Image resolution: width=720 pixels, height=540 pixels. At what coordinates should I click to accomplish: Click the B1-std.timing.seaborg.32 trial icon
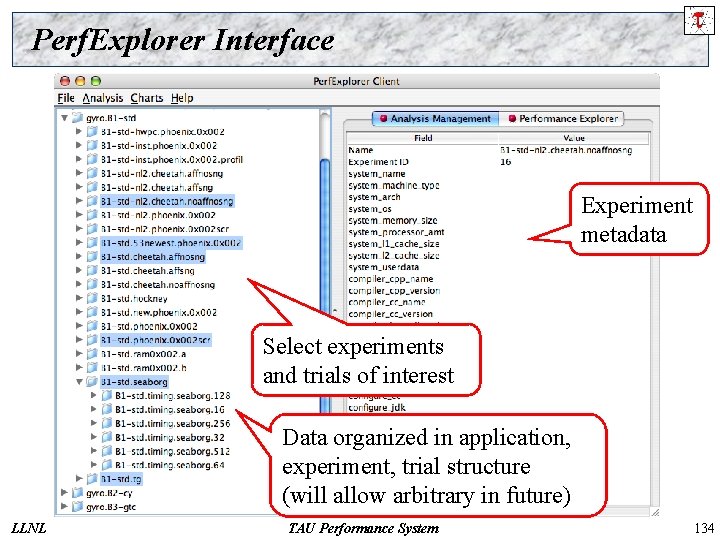107,437
